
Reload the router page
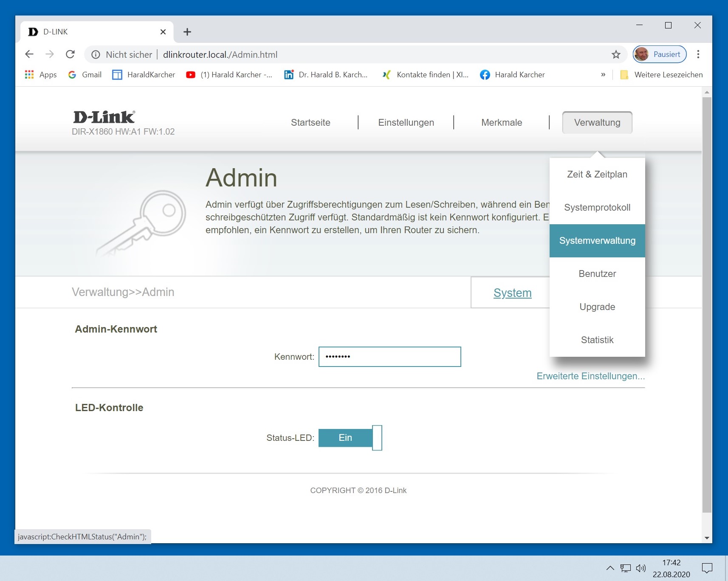point(71,54)
